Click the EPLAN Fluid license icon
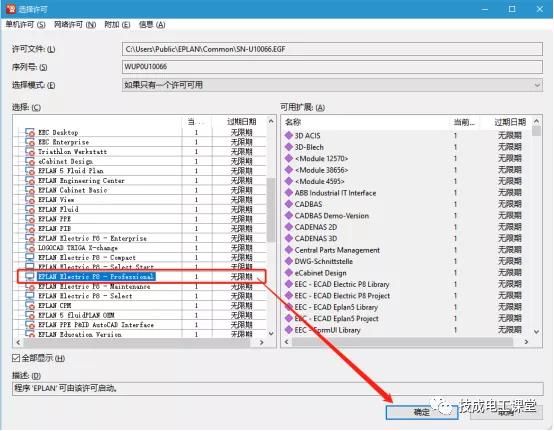554x431 pixels. 30,209
